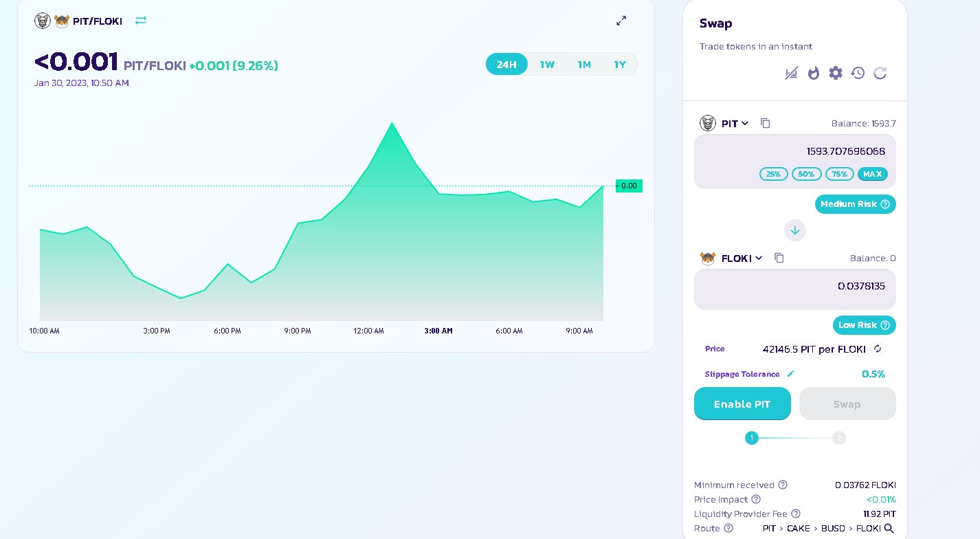Click the Enable PIT button

pos(742,404)
